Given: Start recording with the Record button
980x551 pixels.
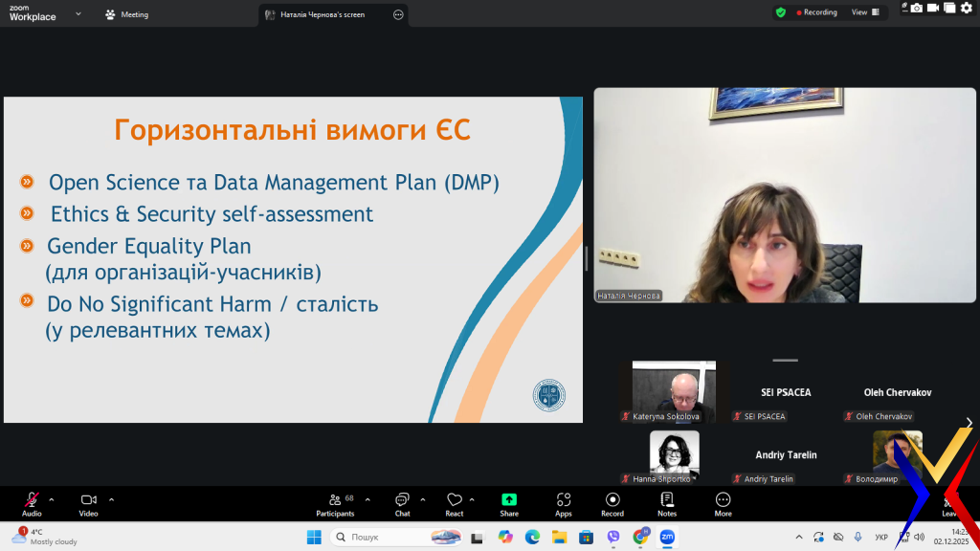Looking at the screenshot, I should pos(612,503).
